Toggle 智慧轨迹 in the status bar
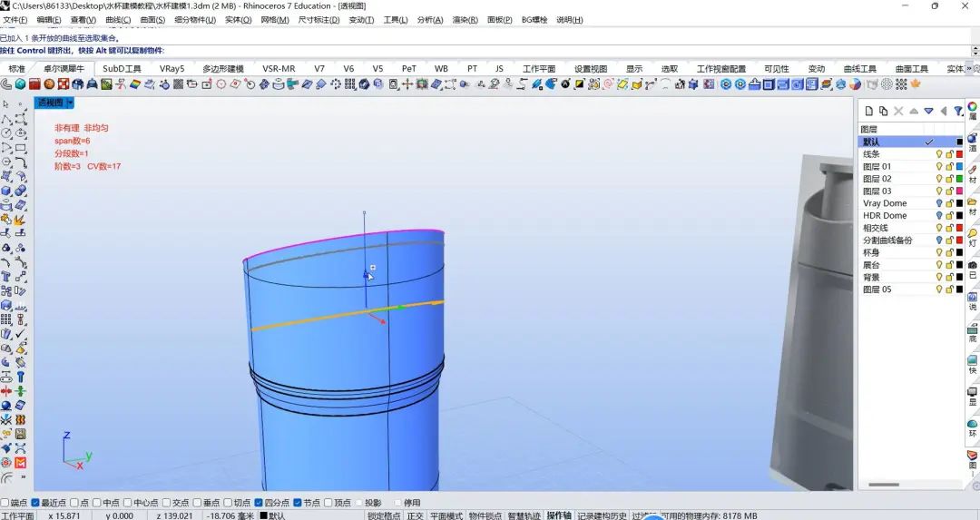Viewport: 980px width, 520px height. pos(524,515)
